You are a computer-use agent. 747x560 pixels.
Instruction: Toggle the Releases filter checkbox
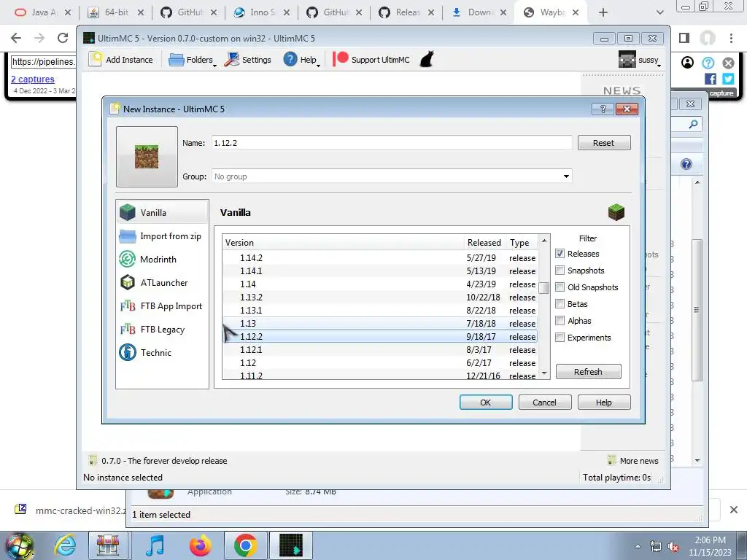coord(560,254)
